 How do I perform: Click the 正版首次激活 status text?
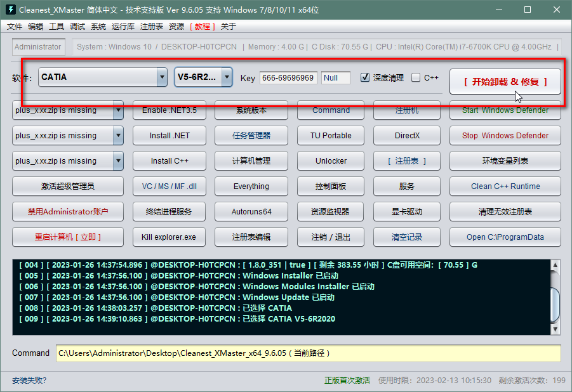347,381
